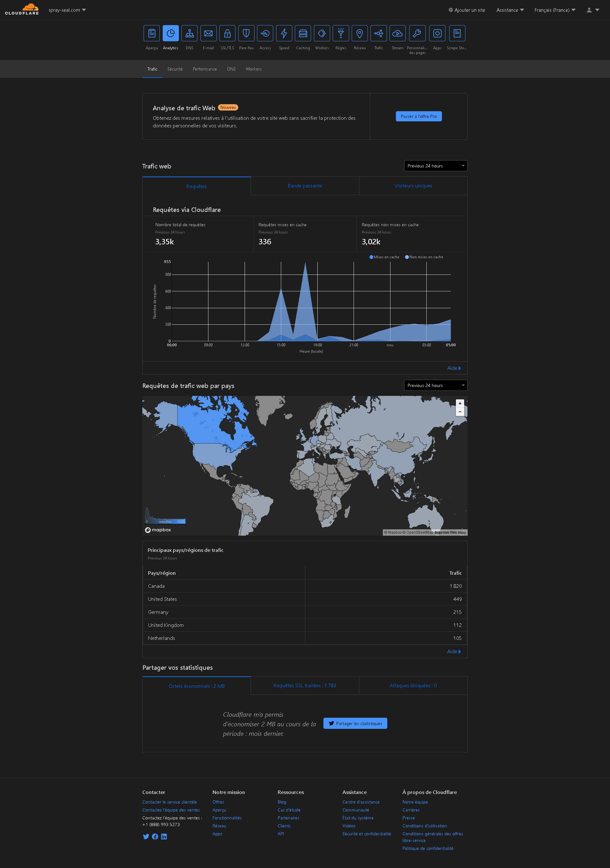Switch to the Performance sub-tab
This screenshot has height=868, width=610.
[x=205, y=69]
